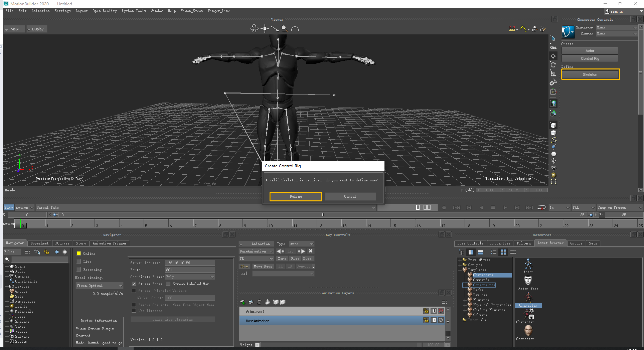Click the camera roll icon in Viewer

[x=295, y=29]
